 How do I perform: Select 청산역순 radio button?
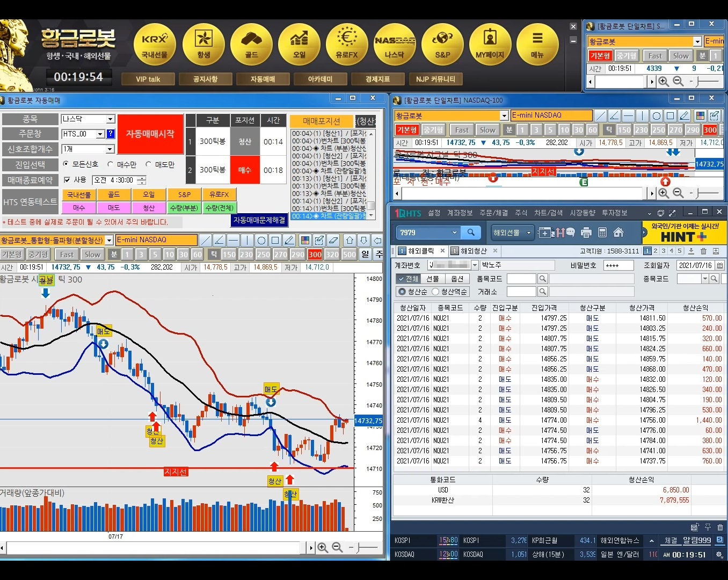point(435,292)
